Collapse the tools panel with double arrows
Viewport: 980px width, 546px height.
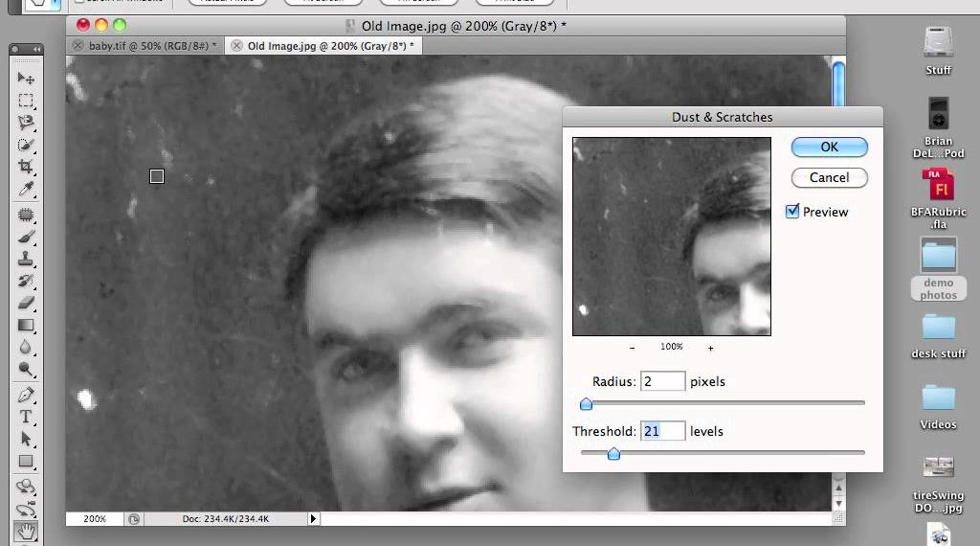(x=37, y=49)
